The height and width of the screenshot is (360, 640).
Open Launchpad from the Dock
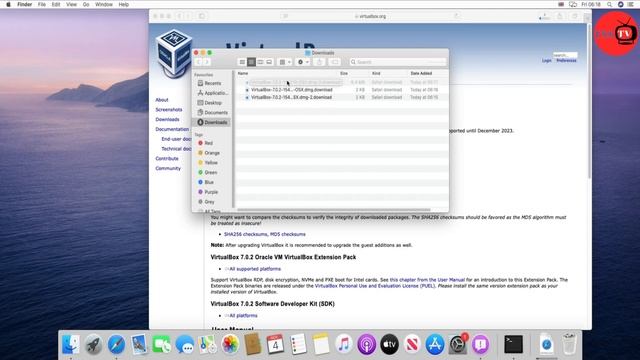93,344
